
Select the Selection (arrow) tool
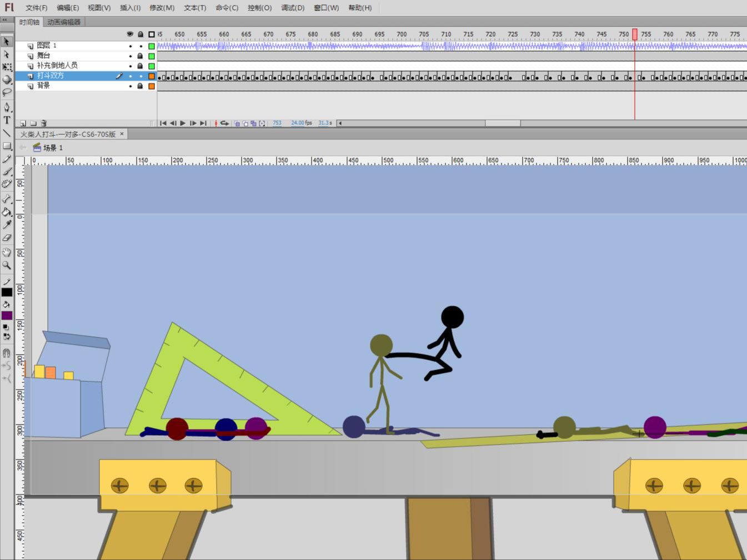pos(7,42)
